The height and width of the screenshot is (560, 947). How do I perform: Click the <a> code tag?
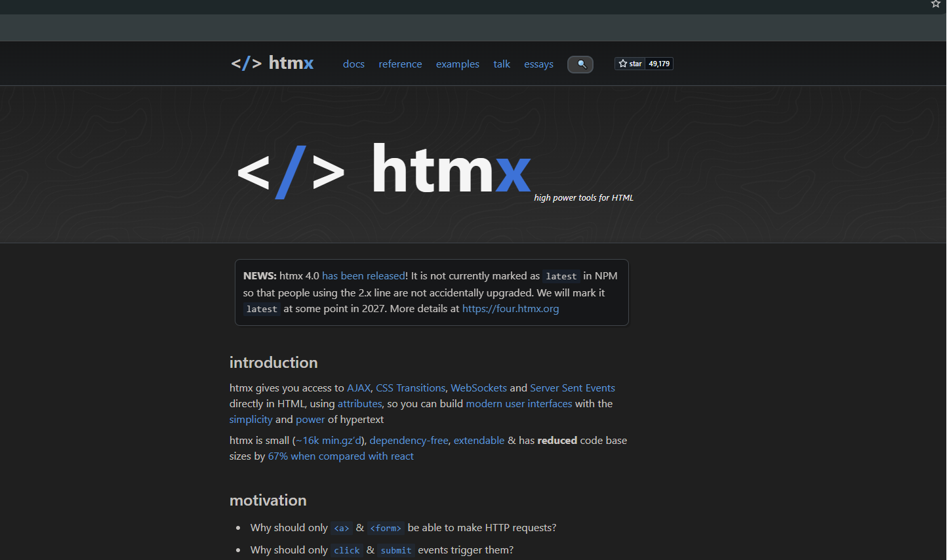coord(342,529)
